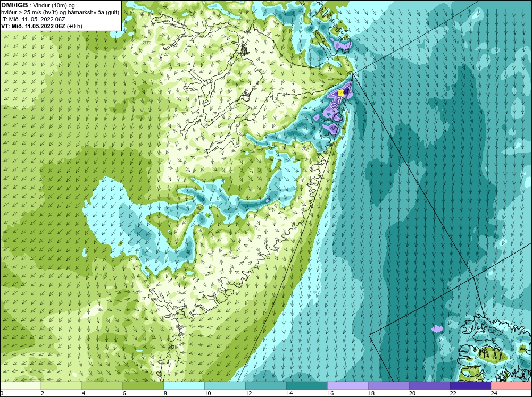Click the scale label '2'
Image resolution: width=532 pixels, height=397 pixels.
tap(43, 393)
